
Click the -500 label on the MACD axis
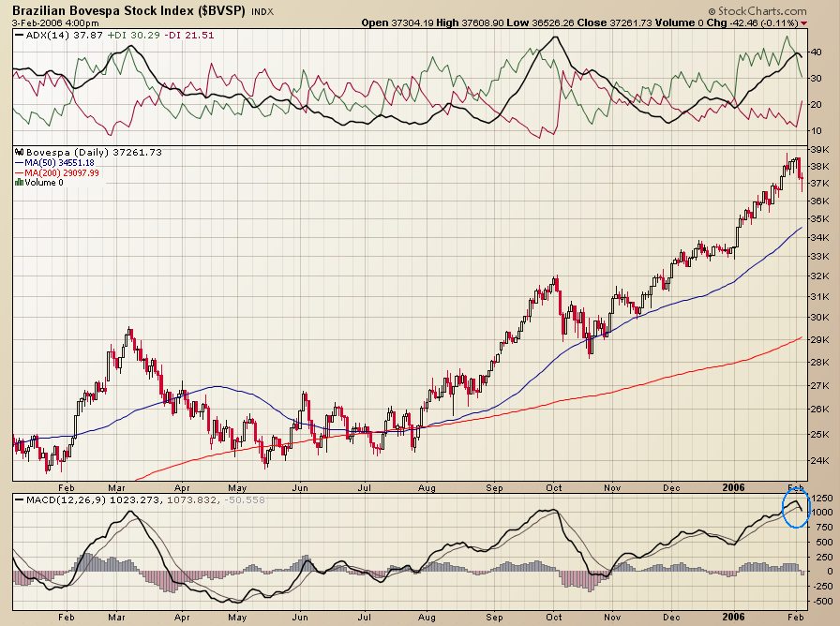(x=822, y=602)
